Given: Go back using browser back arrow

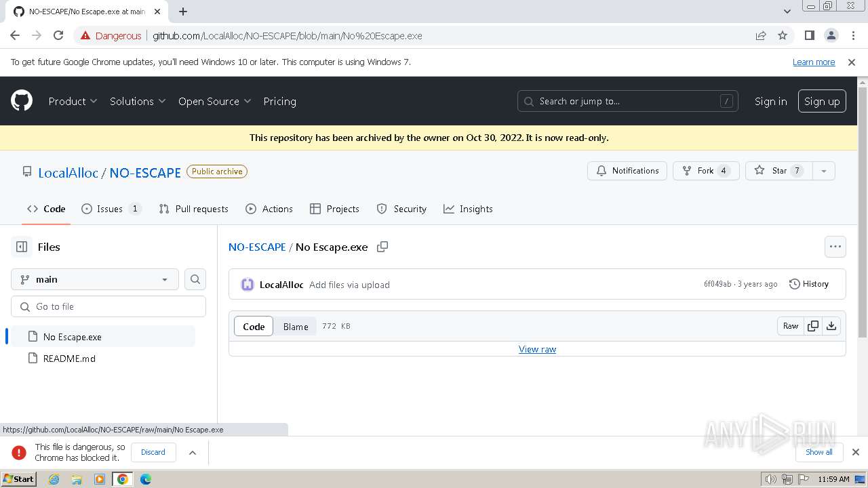Looking at the screenshot, I should 15,36.
